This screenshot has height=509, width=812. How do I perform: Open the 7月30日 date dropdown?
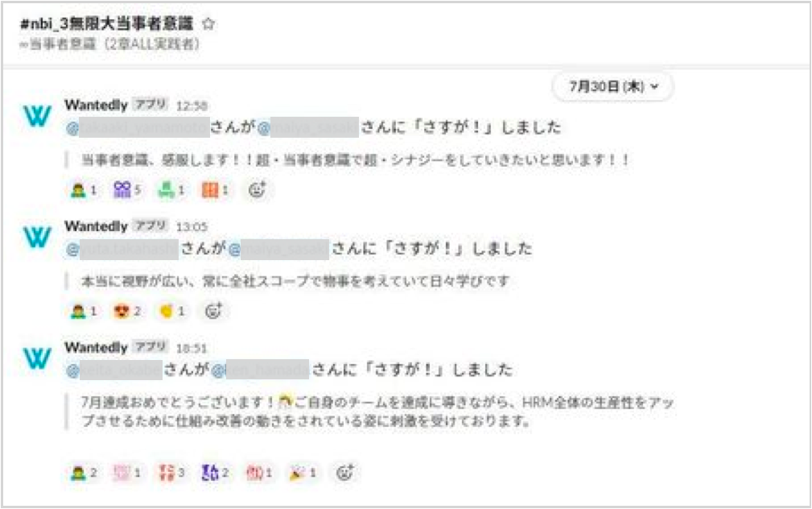[x=613, y=86]
